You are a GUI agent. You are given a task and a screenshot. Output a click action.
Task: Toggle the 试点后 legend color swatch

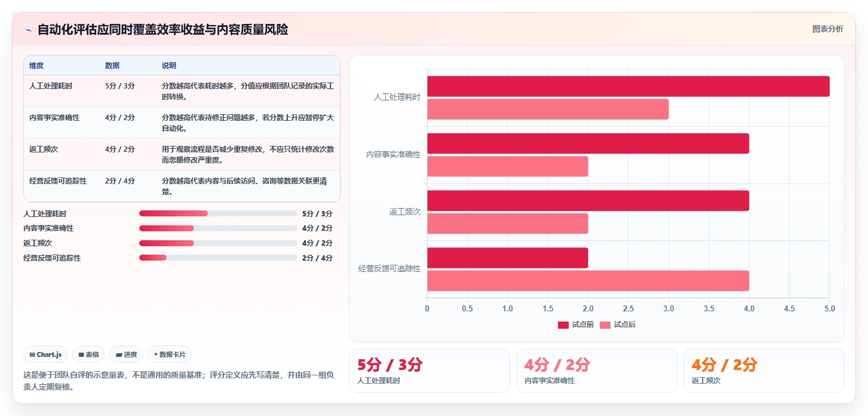(x=605, y=325)
